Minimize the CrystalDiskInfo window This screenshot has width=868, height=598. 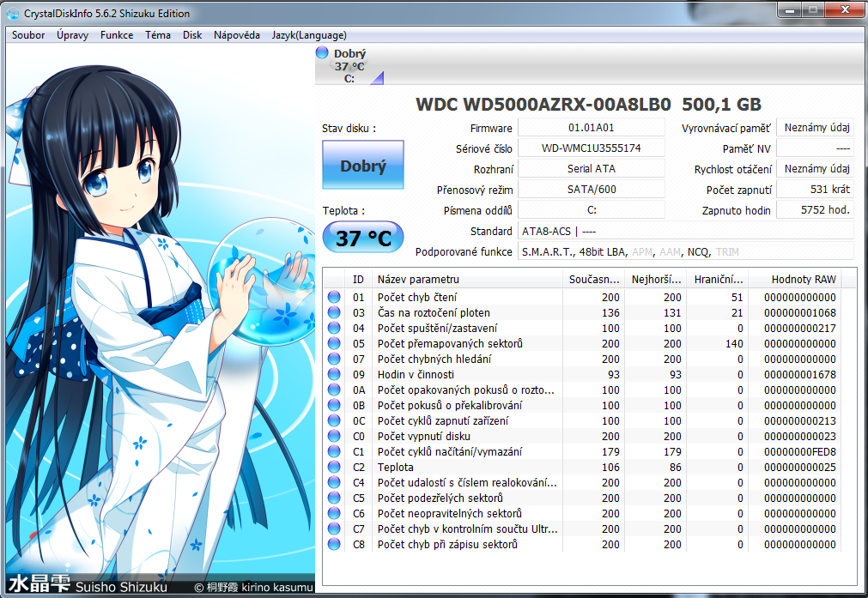tap(790, 10)
